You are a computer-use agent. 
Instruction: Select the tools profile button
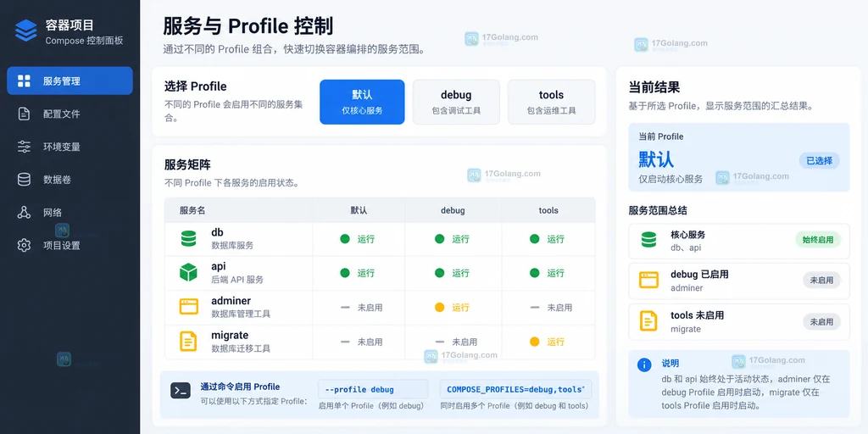tap(551, 102)
